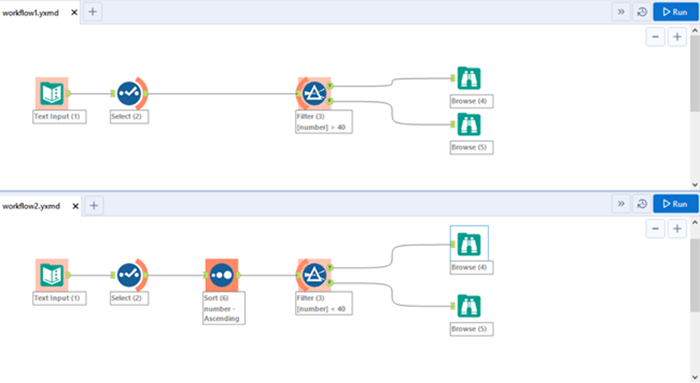Open run history icon in workflow1 pane
The image size is (700, 383).
[642, 12]
